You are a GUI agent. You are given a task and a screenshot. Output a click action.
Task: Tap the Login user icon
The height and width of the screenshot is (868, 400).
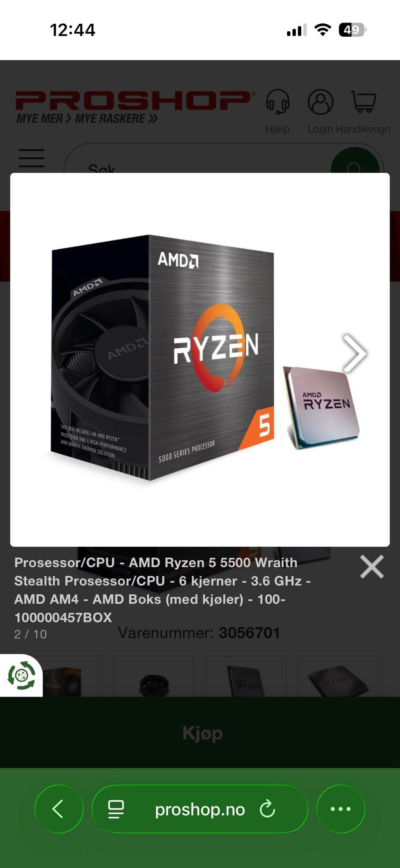pyautogui.click(x=320, y=101)
